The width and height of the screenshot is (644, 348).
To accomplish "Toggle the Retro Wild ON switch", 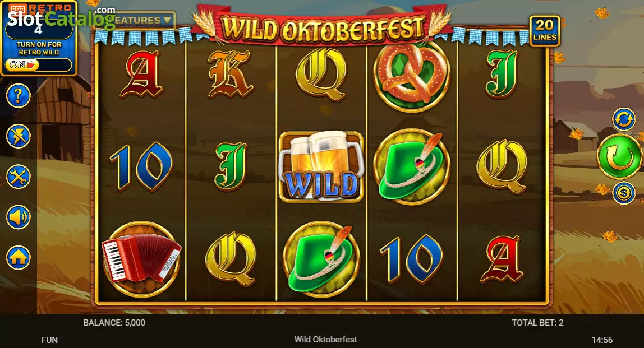I will pos(22,65).
